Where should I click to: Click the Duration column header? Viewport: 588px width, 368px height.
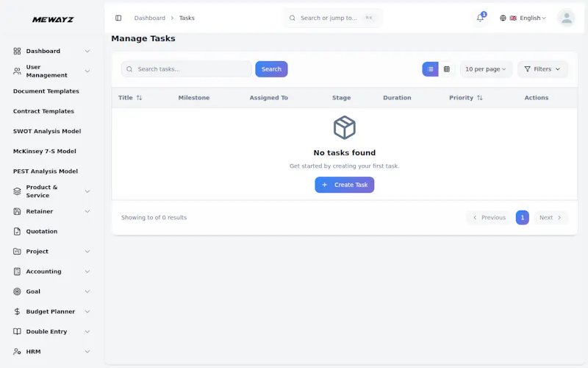[x=397, y=98]
